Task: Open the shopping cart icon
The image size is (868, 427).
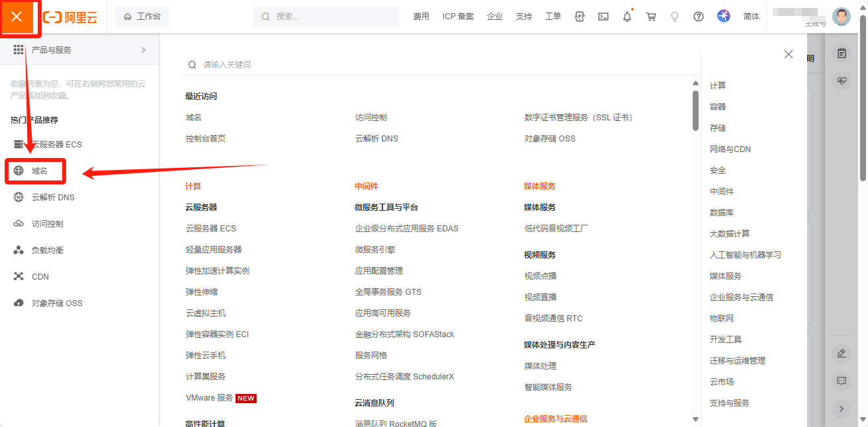Action: (x=651, y=17)
